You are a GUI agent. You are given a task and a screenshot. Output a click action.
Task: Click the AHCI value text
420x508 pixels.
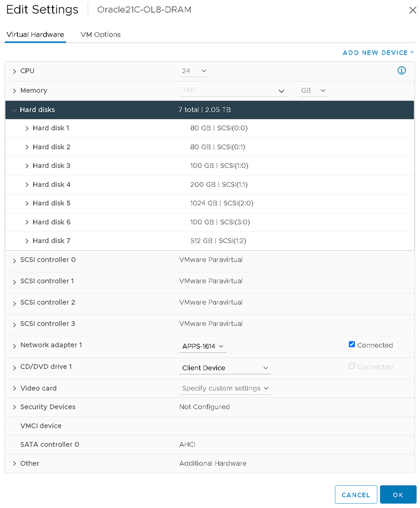(188, 445)
